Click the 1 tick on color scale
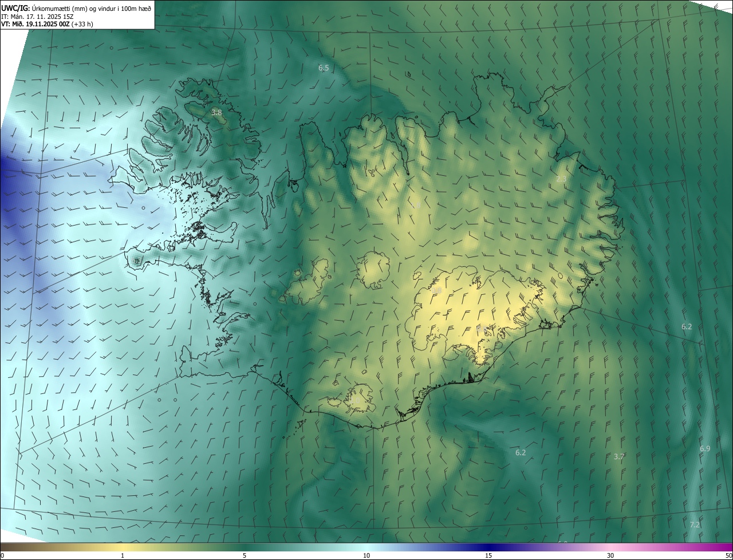 [123, 556]
